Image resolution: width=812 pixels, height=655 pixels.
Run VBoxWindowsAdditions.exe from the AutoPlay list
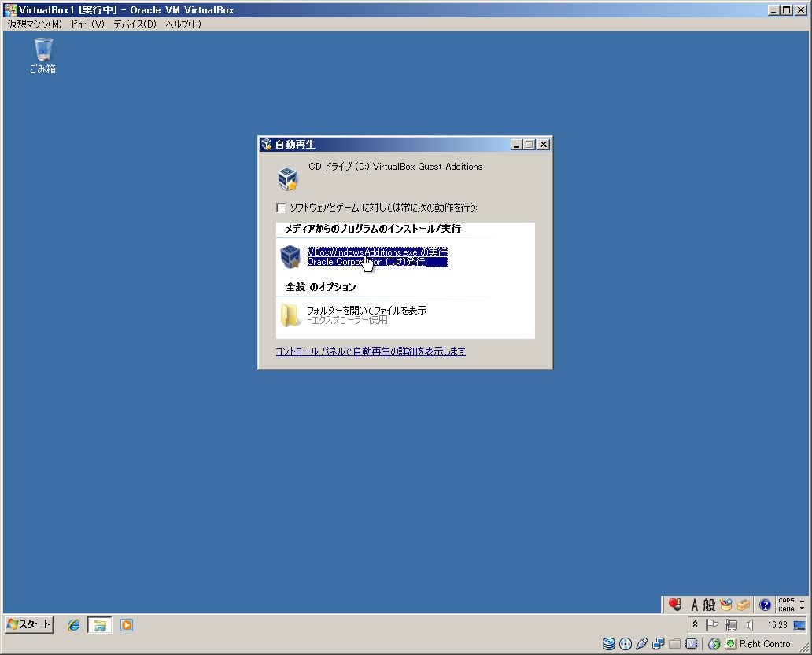pos(377,257)
